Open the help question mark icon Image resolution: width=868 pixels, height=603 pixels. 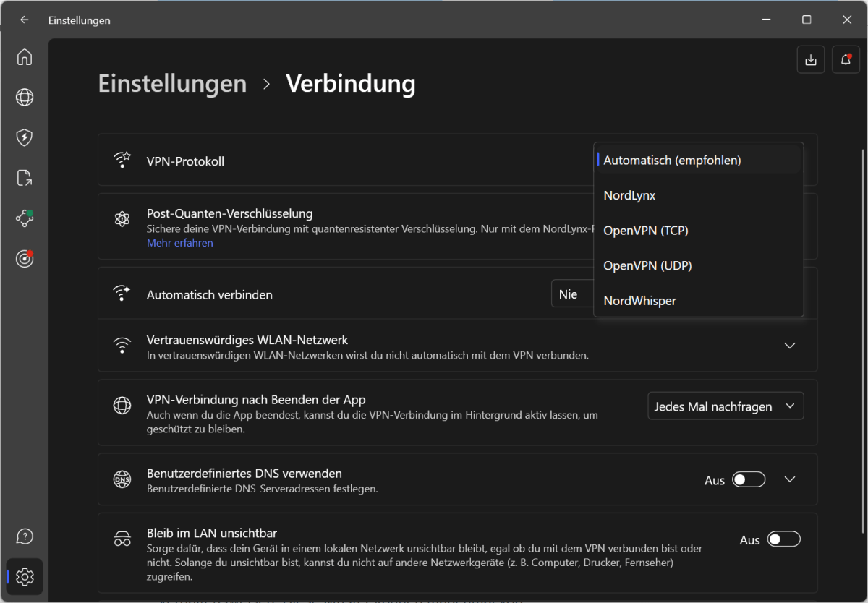[x=25, y=536]
